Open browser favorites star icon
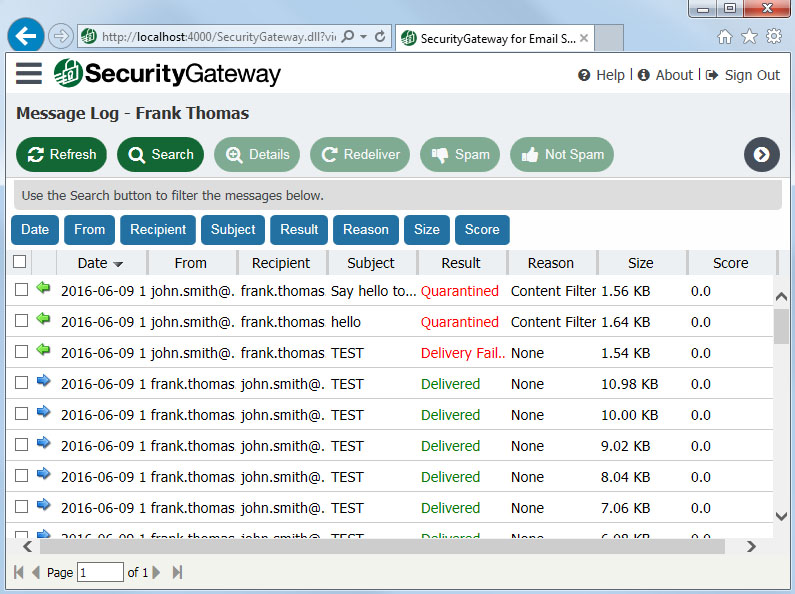 (x=749, y=36)
